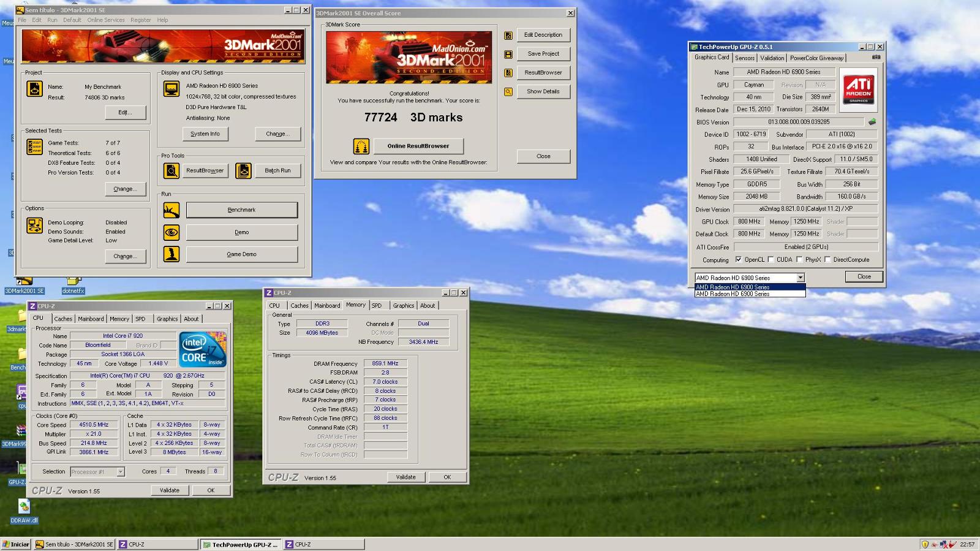Click the Save Project button
The image size is (980, 551).
click(x=543, y=53)
